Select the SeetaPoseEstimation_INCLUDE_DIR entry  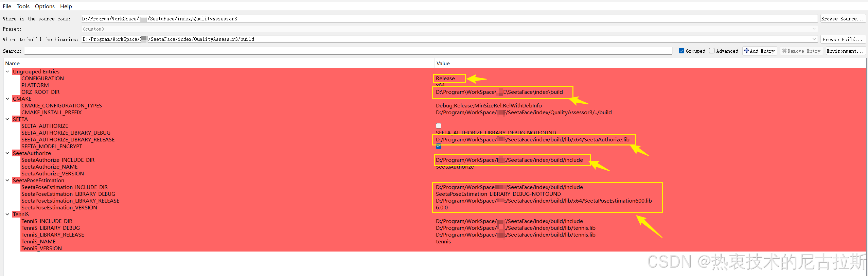pos(65,187)
